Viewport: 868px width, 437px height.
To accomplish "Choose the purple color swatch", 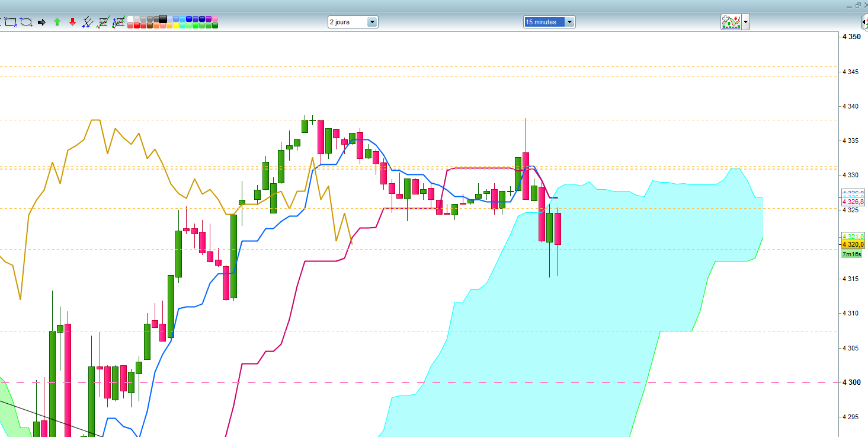I will tap(208, 19).
